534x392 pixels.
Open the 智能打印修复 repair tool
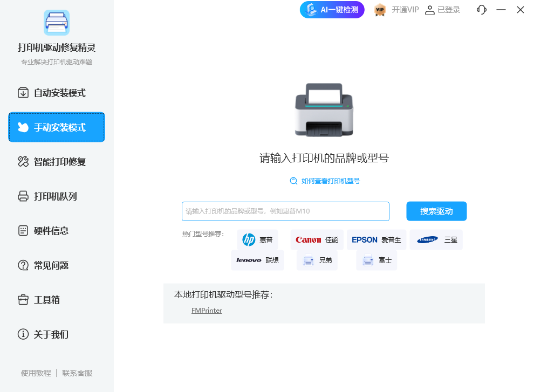point(56,162)
